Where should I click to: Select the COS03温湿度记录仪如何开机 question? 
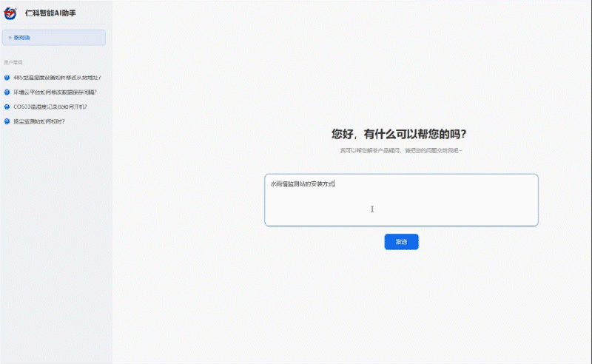click(50, 107)
